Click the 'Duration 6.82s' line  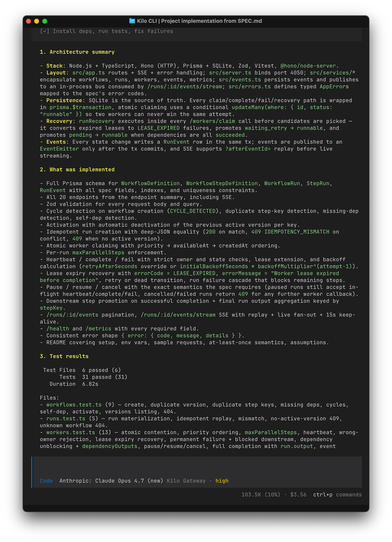tap(74, 384)
